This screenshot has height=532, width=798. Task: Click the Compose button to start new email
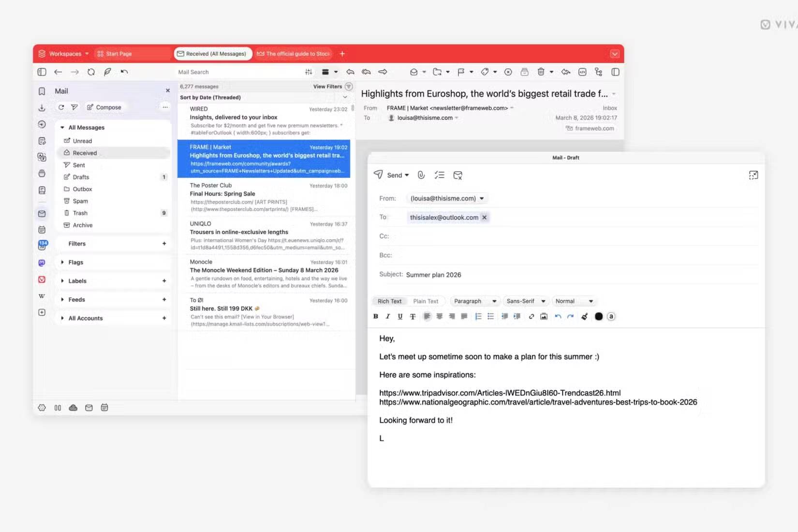pyautogui.click(x=105, y=107)
